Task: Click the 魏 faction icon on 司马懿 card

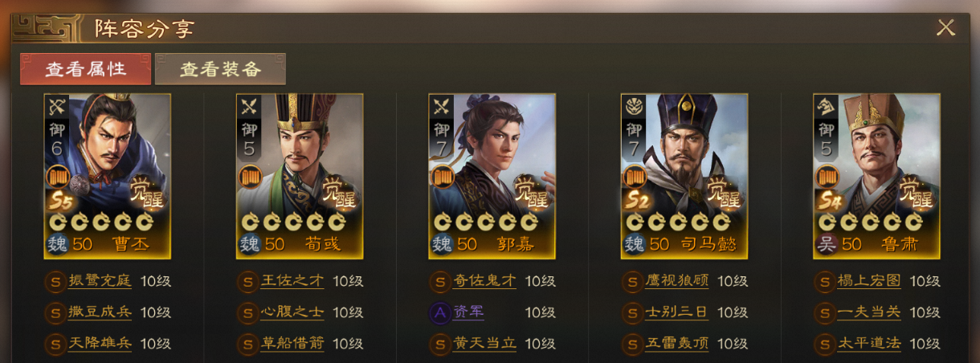Action: [635, 244]
